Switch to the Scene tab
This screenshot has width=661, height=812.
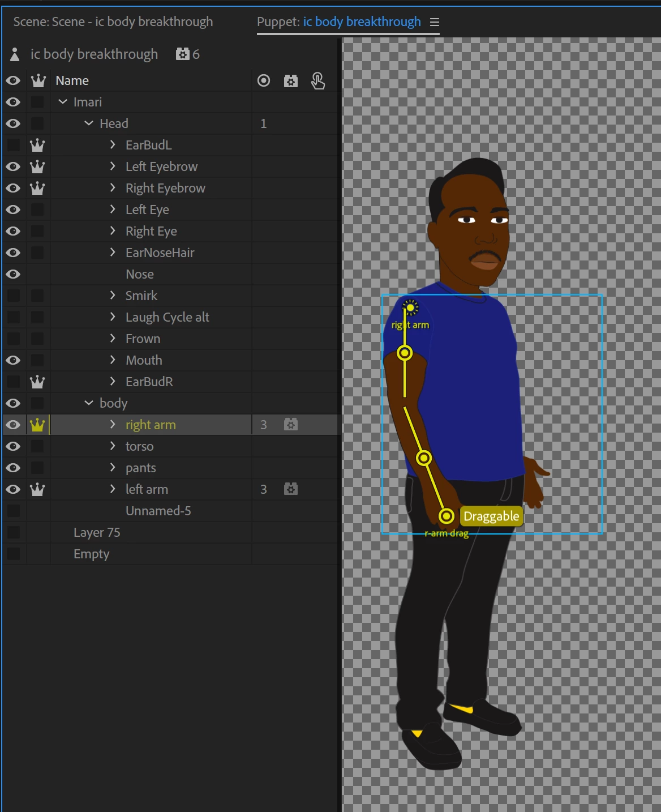[x=113, y=22]
